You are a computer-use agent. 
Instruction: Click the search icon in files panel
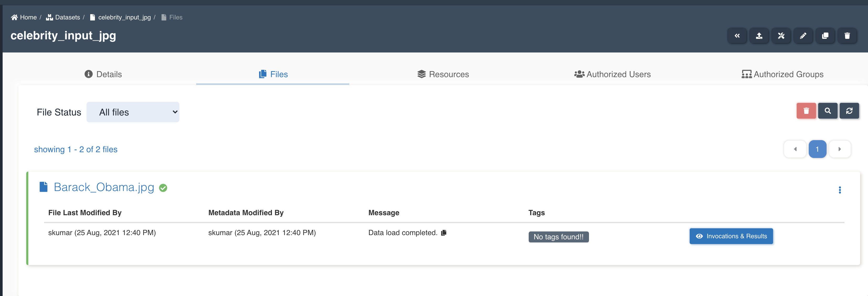click(829, 112)
